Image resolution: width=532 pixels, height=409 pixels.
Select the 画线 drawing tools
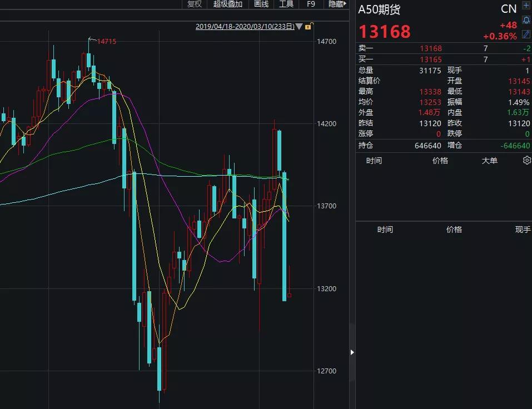tap(261, 4)
